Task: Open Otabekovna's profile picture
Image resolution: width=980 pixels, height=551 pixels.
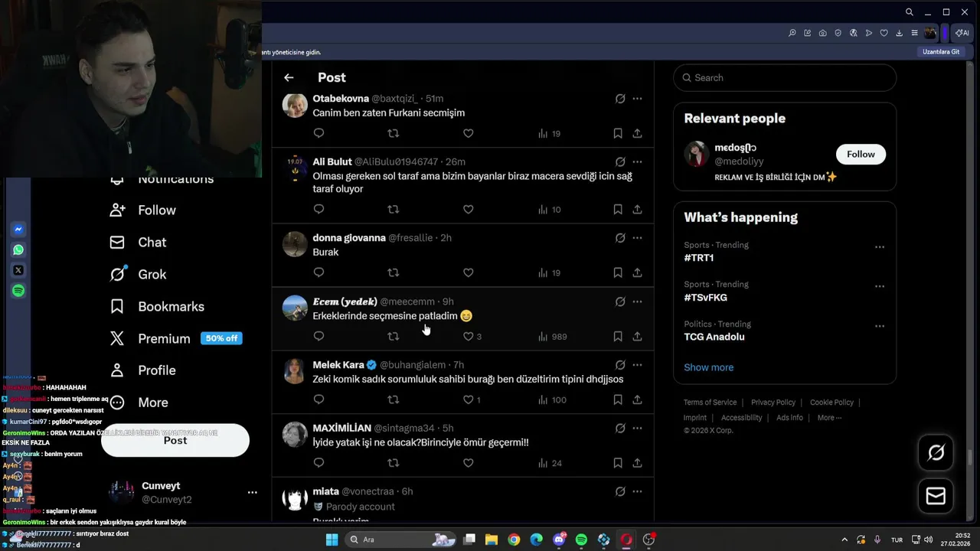Action: 295,105
